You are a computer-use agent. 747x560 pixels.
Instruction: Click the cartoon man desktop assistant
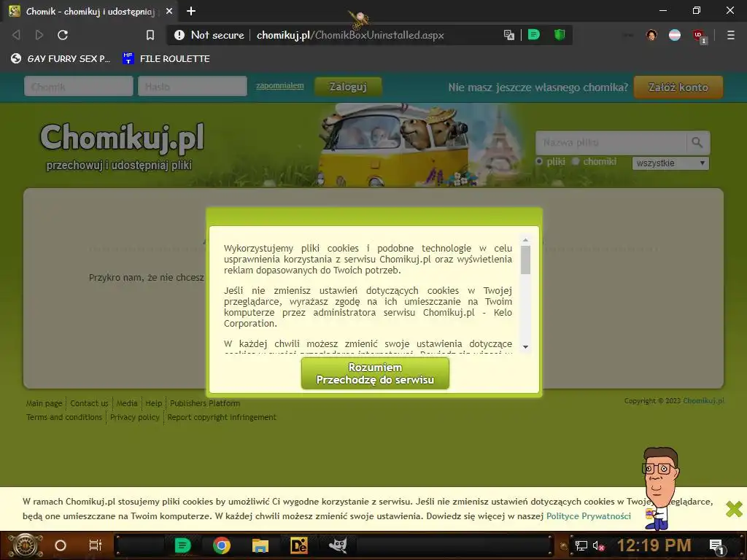click(659, 488)
